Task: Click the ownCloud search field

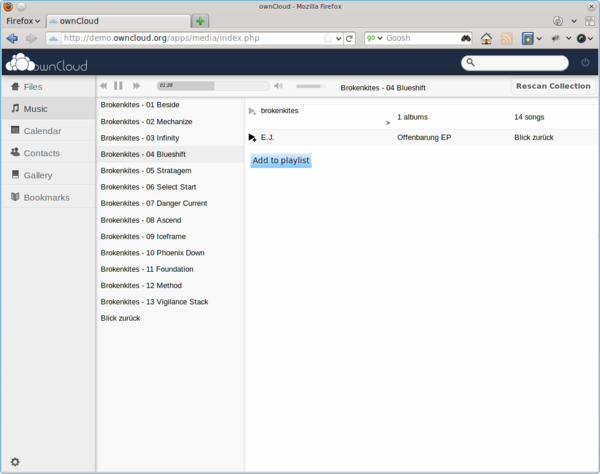Action: pos(515,63)
